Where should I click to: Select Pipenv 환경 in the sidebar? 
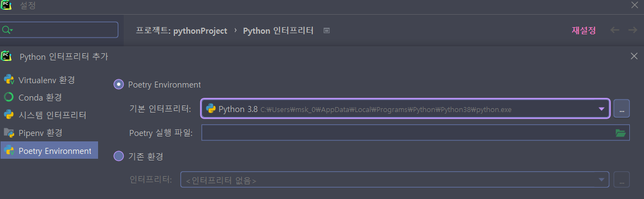[x=49, y=133]
